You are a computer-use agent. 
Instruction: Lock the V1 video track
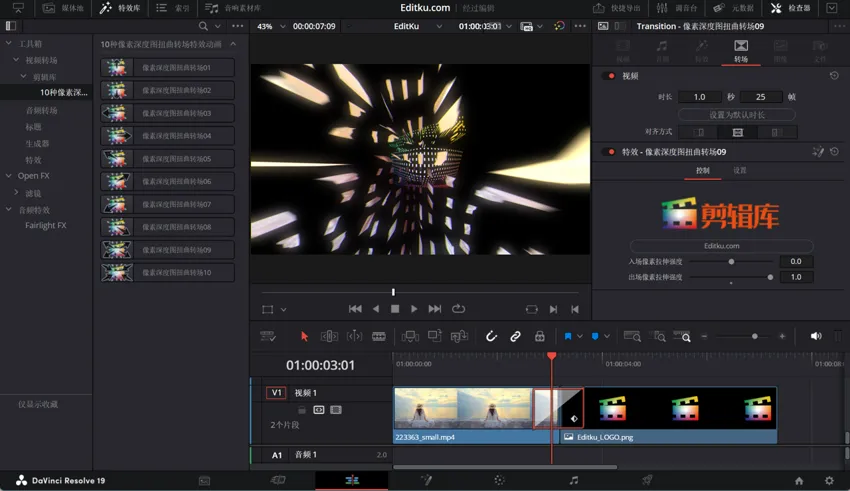coord(302,410)
